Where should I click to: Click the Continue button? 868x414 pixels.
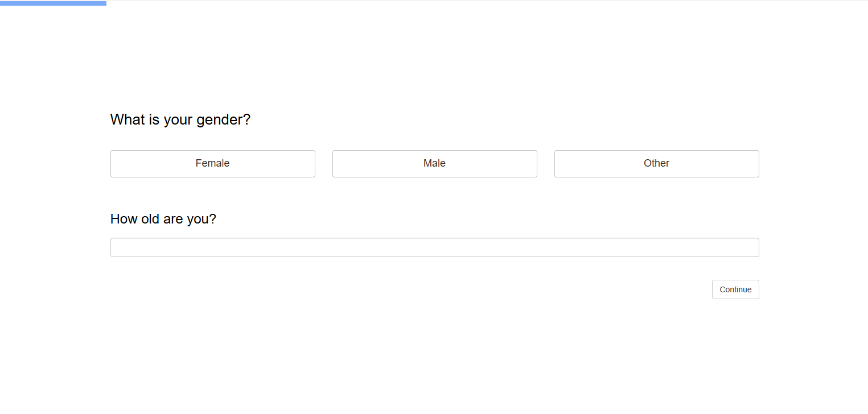(735, 289)
